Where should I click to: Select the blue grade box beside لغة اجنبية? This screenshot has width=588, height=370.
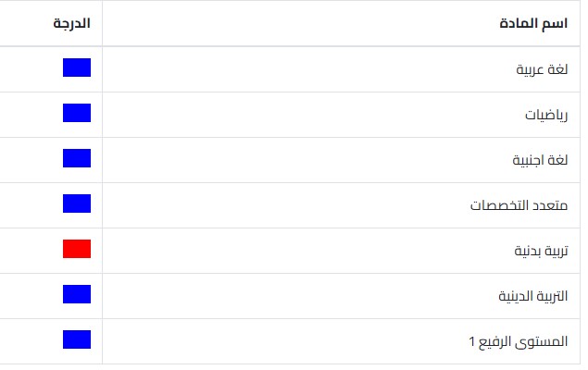coord(77,158)
